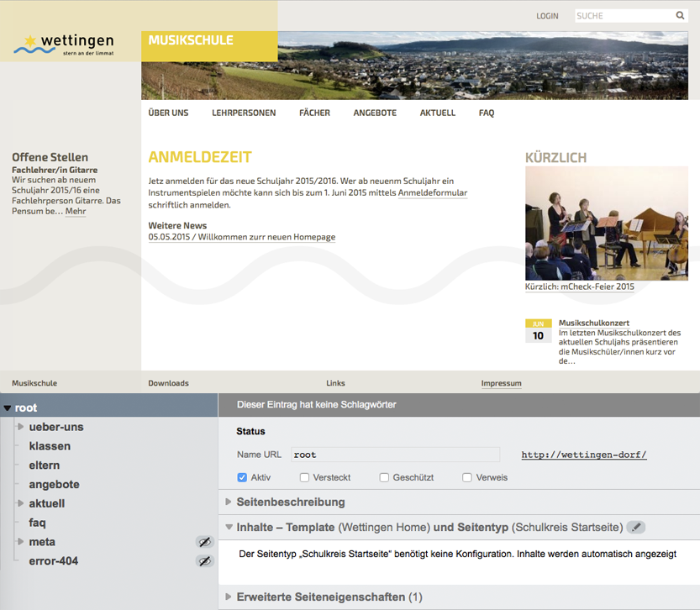Open the LEHRPERSONEN menu
The height and width of the screenshot is (610, 700).
(244, 113)
